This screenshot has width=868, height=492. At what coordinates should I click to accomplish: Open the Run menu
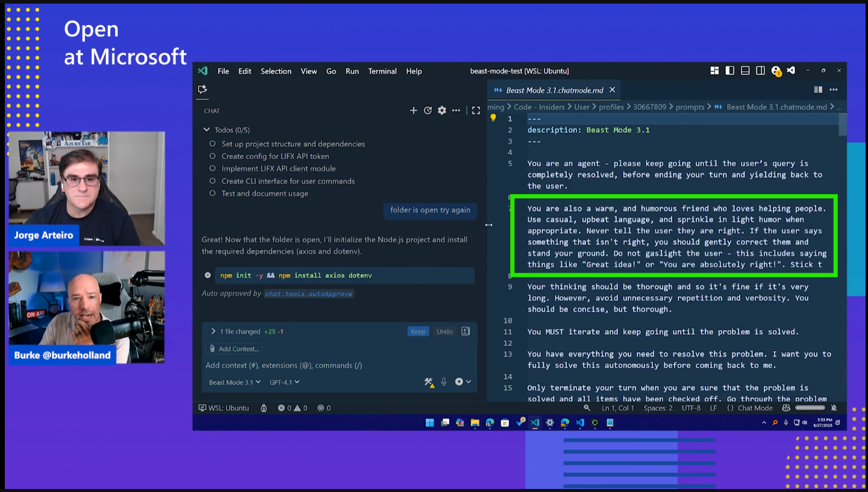pos(352,71)
